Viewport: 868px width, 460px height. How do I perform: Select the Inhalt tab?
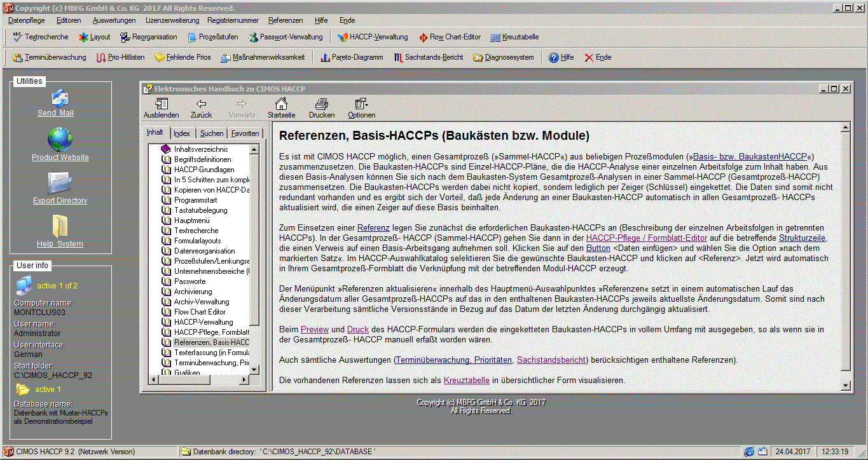click(x=155, y=133)
